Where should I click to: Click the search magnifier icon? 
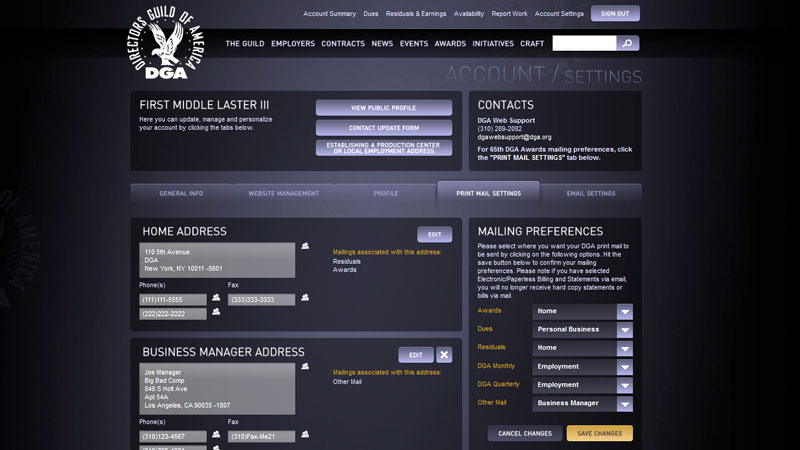pyautogui.click(x=628, y=43)
